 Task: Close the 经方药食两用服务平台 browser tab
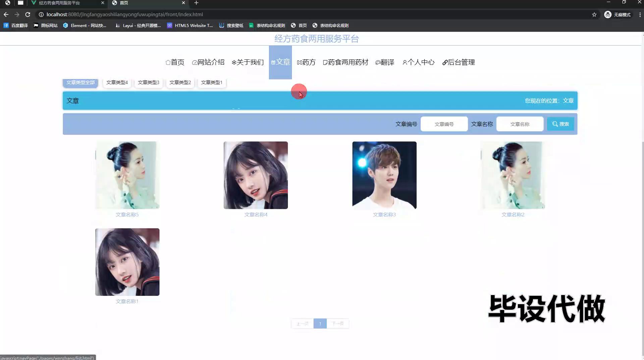[103, 3]
